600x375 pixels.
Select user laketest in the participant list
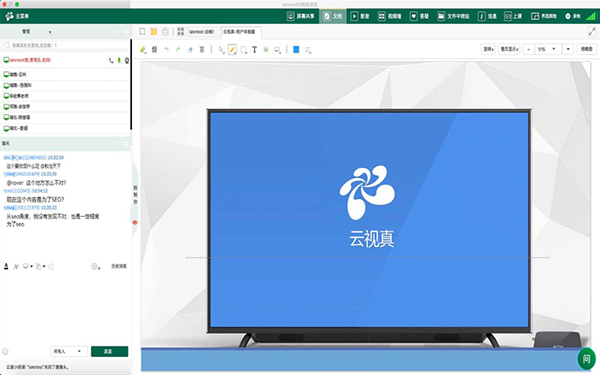pos(65,60)
